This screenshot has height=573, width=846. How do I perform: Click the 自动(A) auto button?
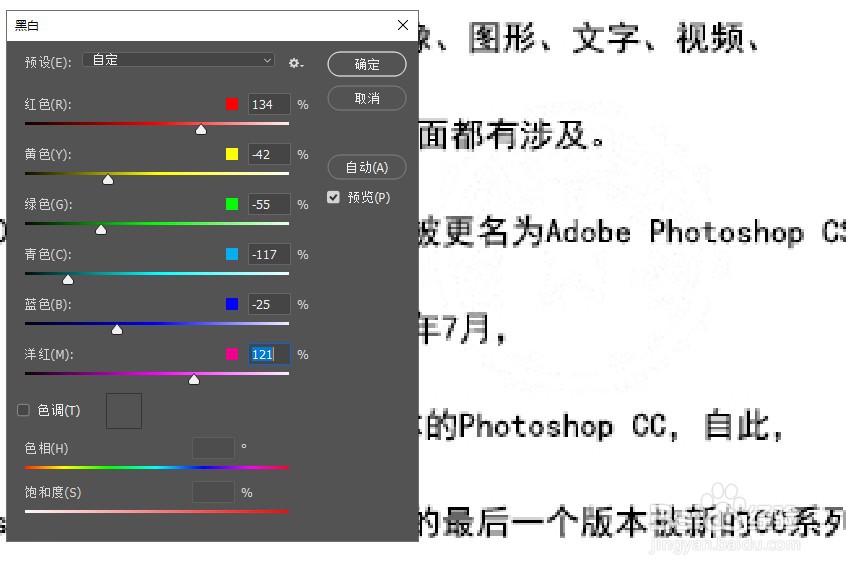click(367, 167)
